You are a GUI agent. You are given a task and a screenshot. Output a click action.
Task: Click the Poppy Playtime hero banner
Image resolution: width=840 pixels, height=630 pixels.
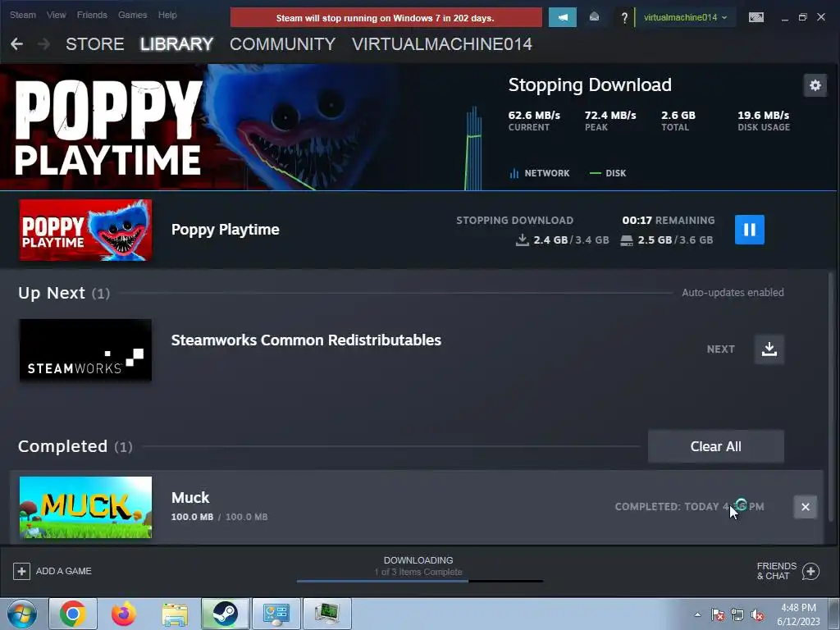click(199, 127)
